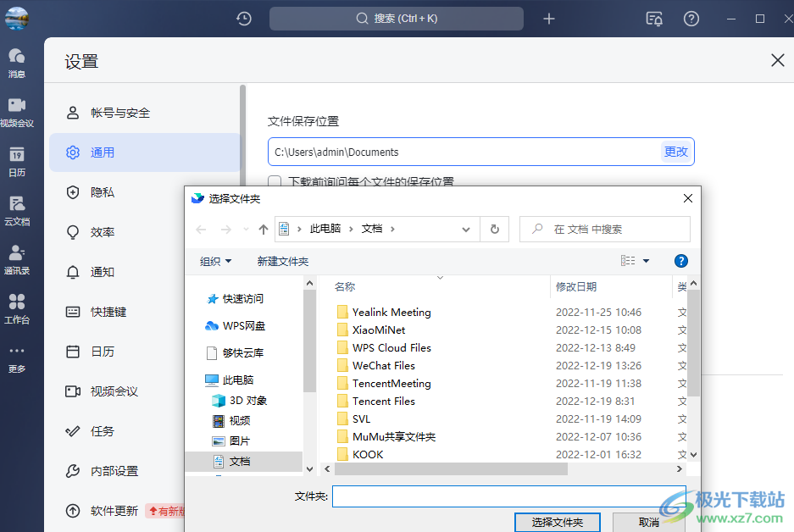Select 视频 folder in navigation tree
Image resolution: width=794 pixels, height=532 pixels.
click(x=231, y=421)
